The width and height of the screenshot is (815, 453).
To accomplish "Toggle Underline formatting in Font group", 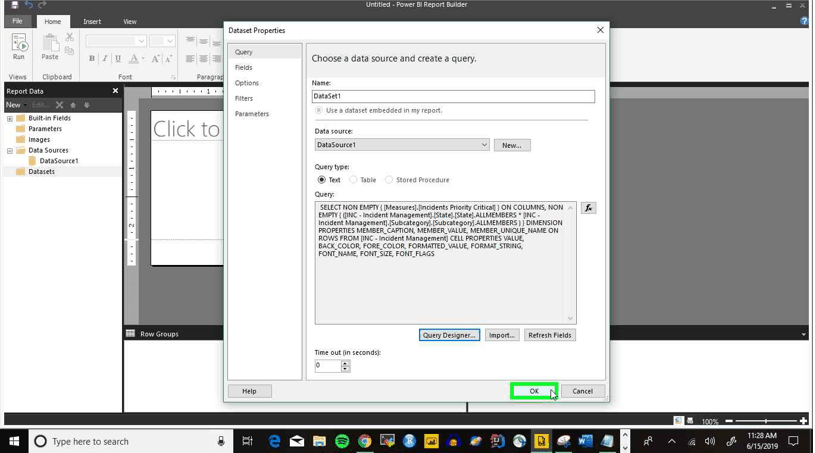I will click(118, 58).
